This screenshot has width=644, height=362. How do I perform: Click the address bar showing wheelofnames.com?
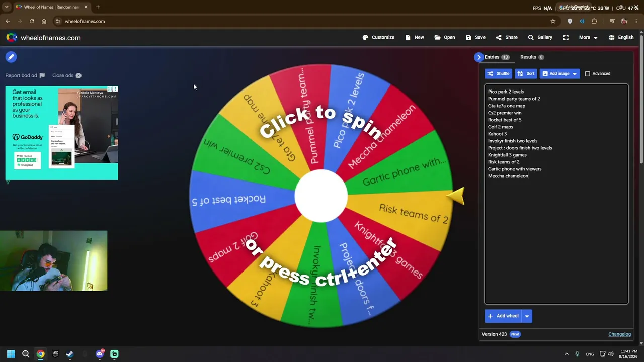click(302, 21)
